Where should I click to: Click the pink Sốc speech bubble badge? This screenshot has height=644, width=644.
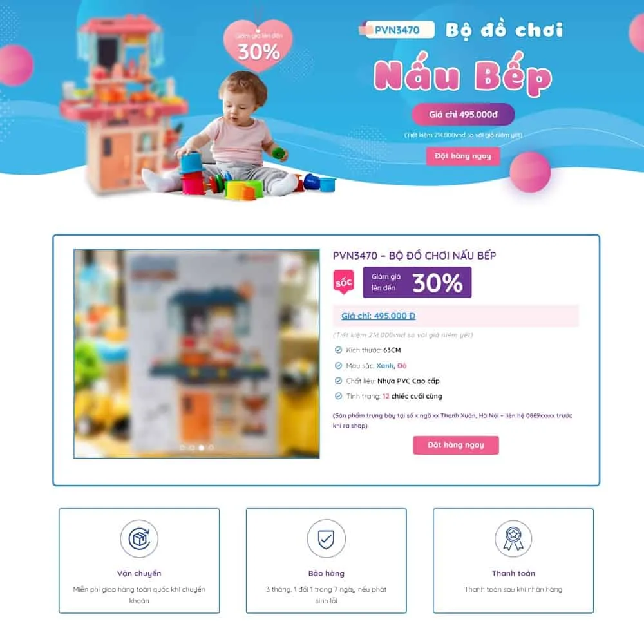click(343, 282)
